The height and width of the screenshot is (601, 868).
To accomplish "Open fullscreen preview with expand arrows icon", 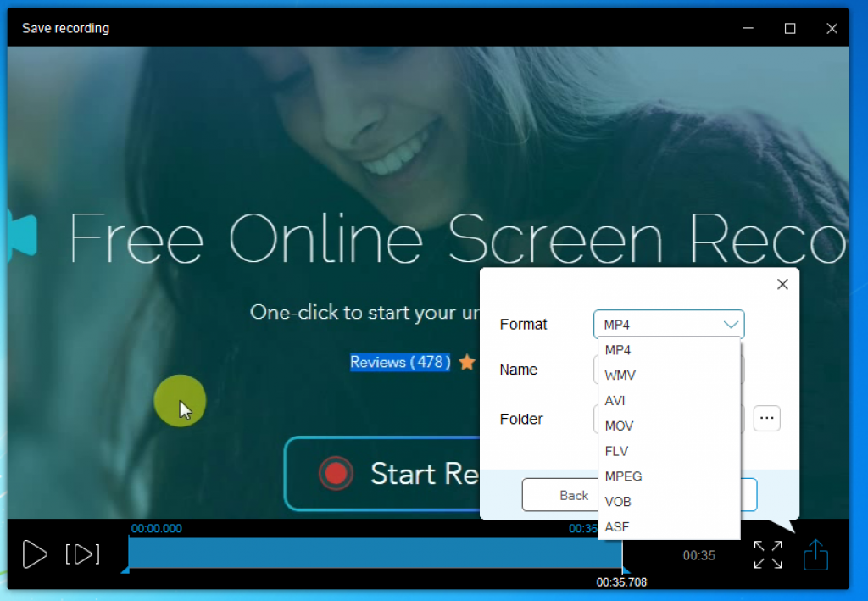I will click(768, 555).
